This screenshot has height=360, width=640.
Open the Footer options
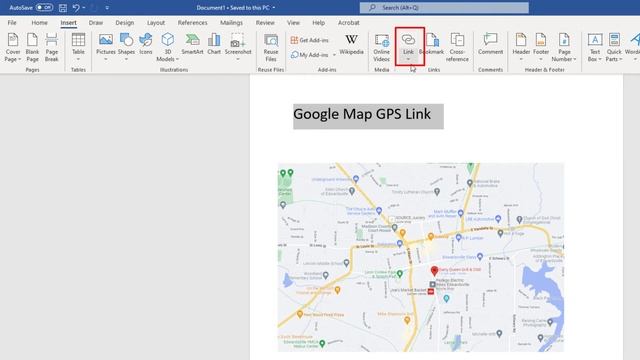[x=541, y=47]
